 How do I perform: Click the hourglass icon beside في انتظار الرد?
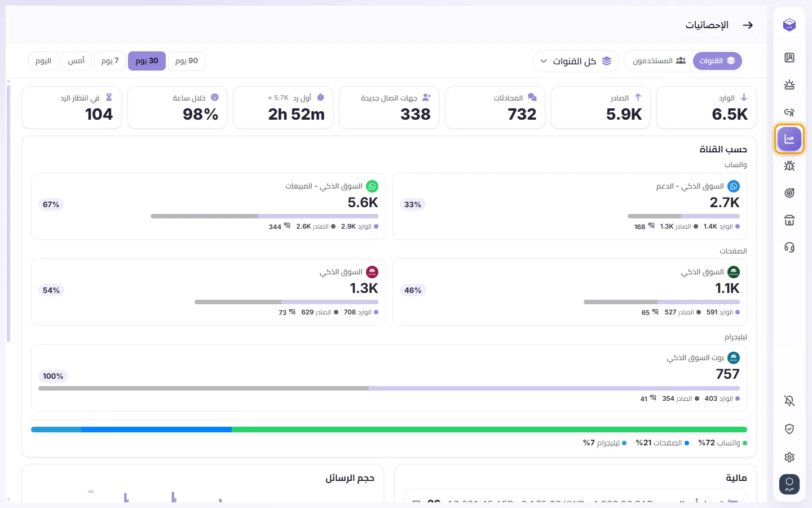click(x=109, y=98)
